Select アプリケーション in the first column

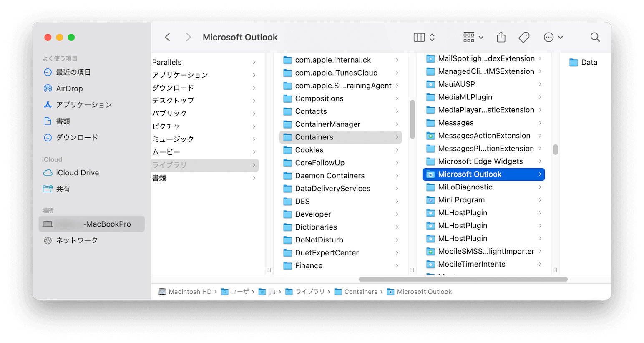point(205,75)
